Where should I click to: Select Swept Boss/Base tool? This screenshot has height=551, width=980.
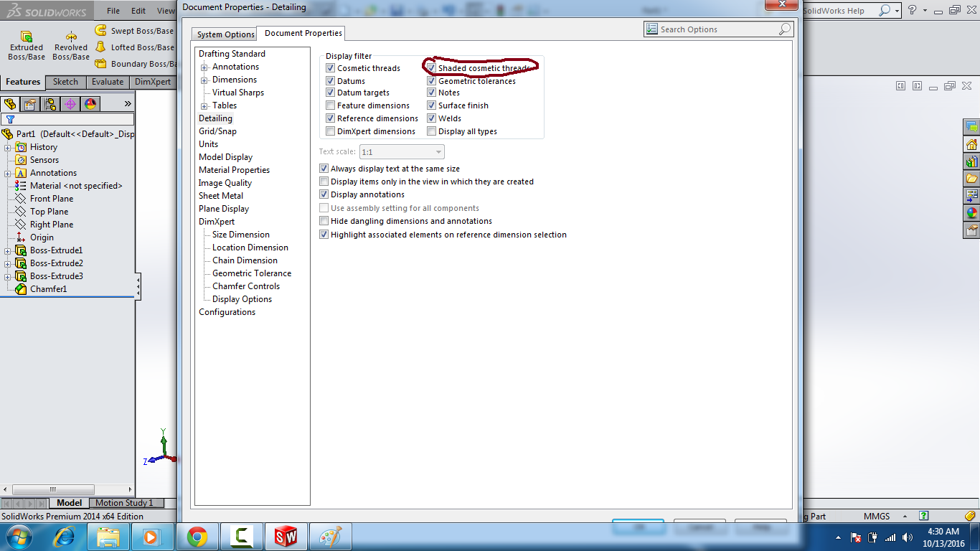[134, 31]
